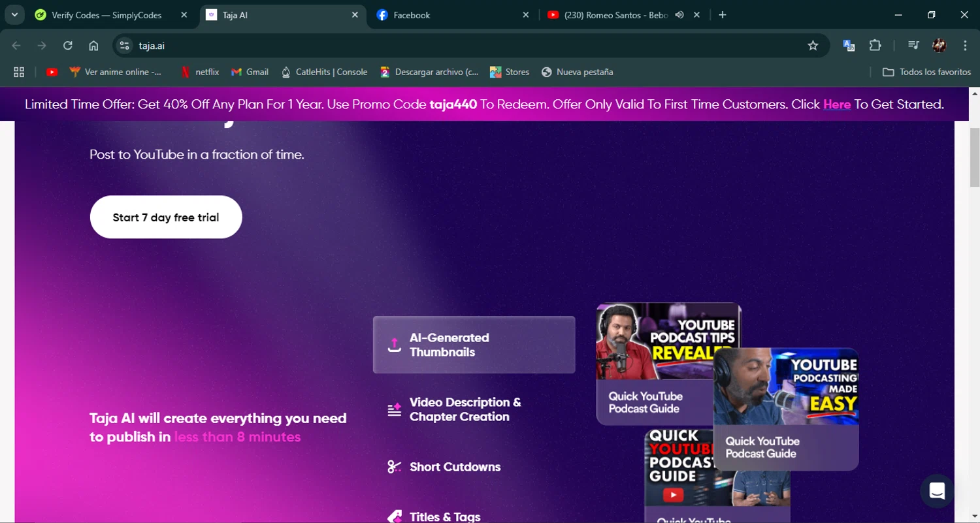Open the YouTube bookmark icon

52,72
